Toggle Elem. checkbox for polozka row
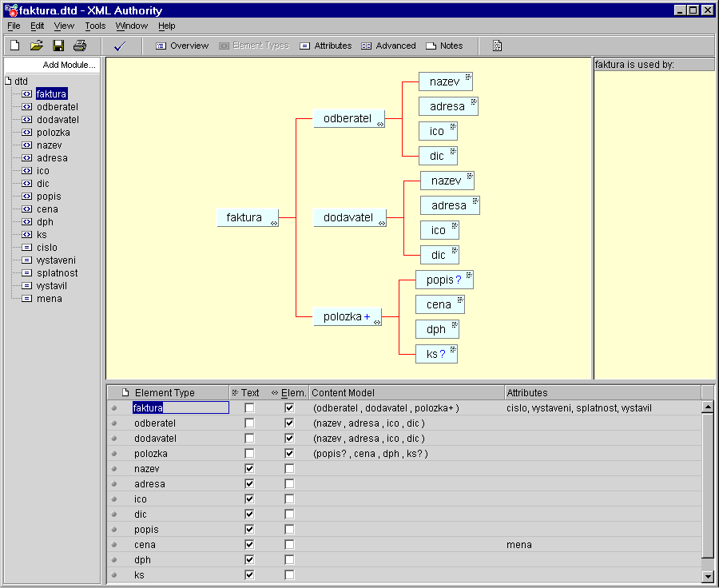The width and height of the screenshot is (719, 588). (x=289, y=453)
